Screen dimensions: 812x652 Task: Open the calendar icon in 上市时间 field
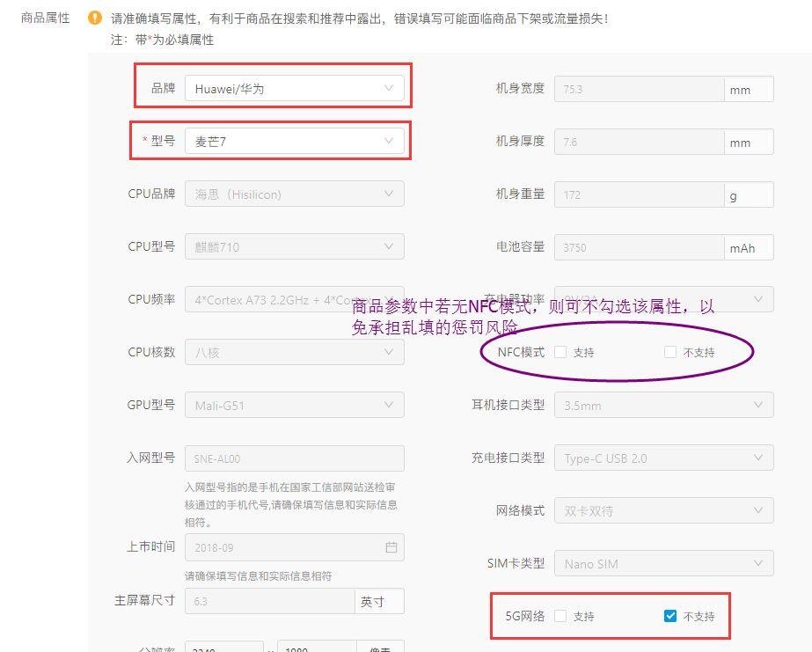point(391,547)
